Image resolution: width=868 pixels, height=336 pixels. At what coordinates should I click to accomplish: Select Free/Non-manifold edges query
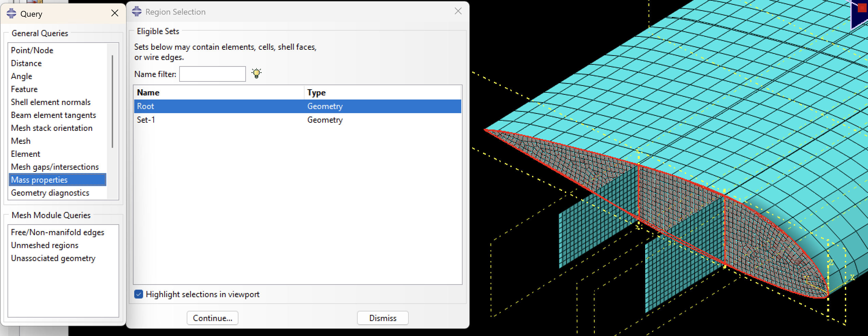58,232
